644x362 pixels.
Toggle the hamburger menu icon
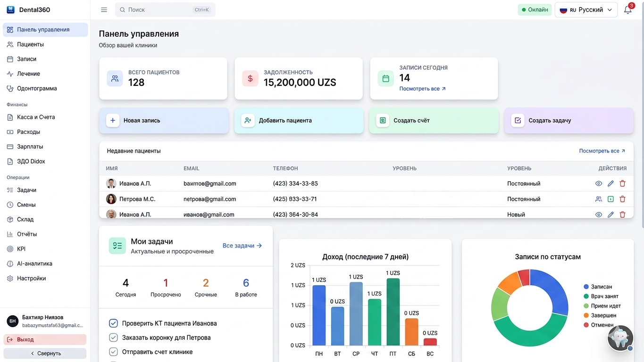coord(104,10)
